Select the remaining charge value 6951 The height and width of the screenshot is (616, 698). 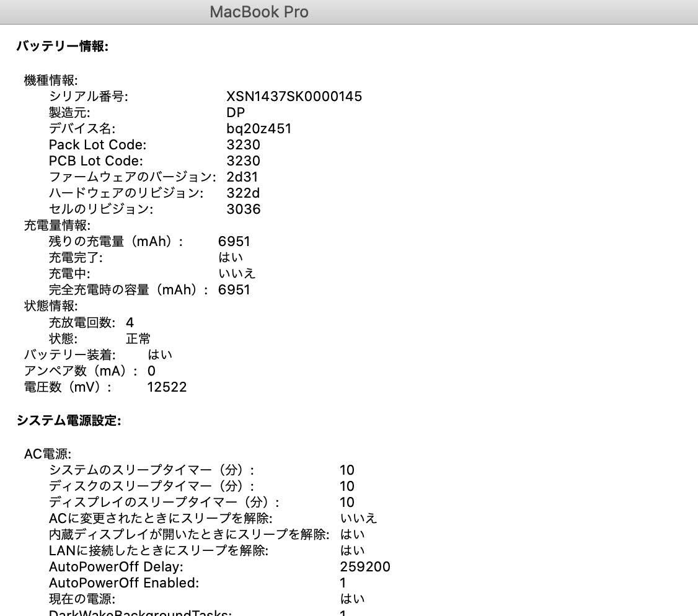pyautogui.click(x=233, y=241)
